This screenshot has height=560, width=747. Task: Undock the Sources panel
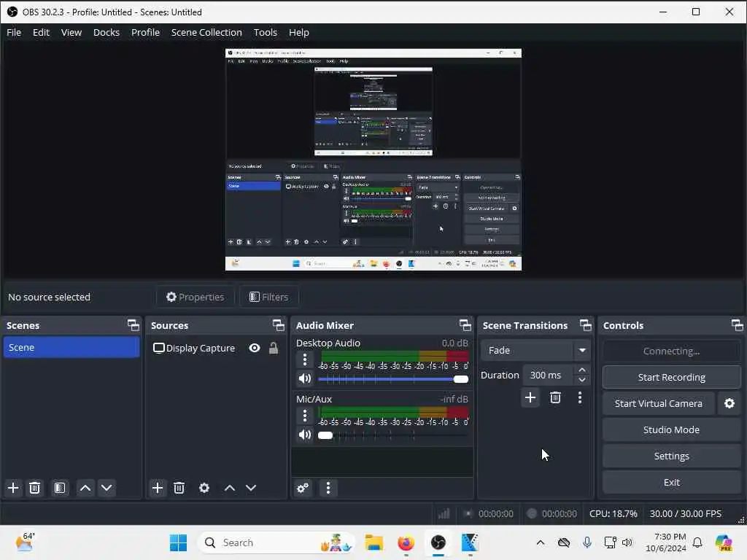click(x=279, y=325)
